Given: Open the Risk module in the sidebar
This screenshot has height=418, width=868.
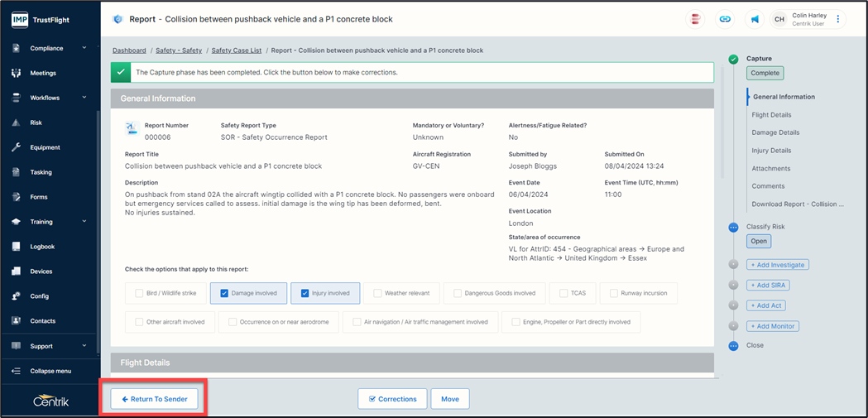Looking at the screenshot, I should [36, 123].
